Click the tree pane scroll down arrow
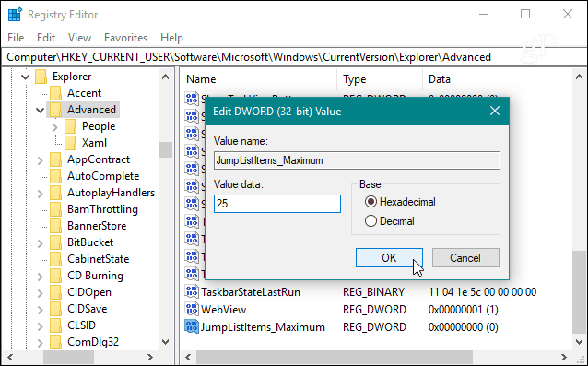The height and width of the screenshot is (366, 588). [x=165, y=342]
